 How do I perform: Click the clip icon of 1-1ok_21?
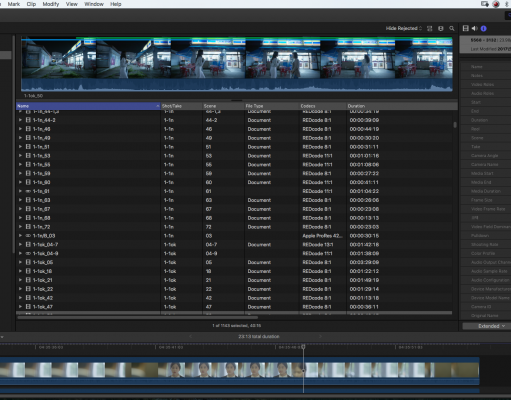(28, 280)
